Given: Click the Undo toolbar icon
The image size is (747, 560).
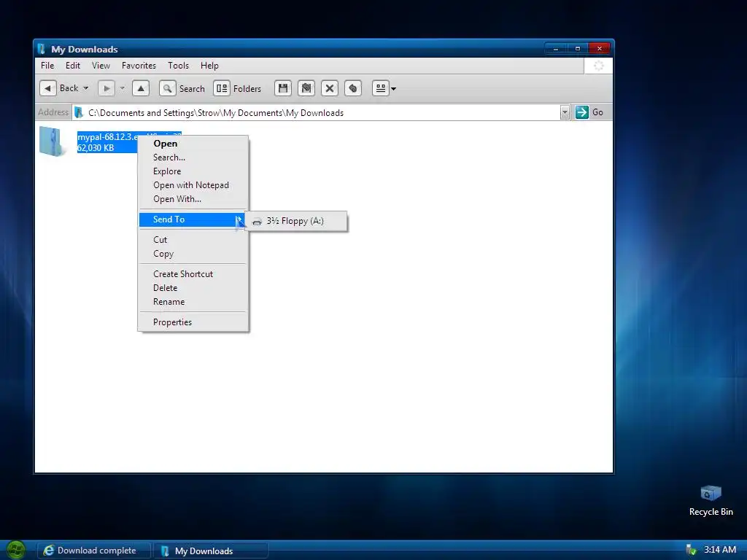Looking at the screenshot, I should coord(353,88).
